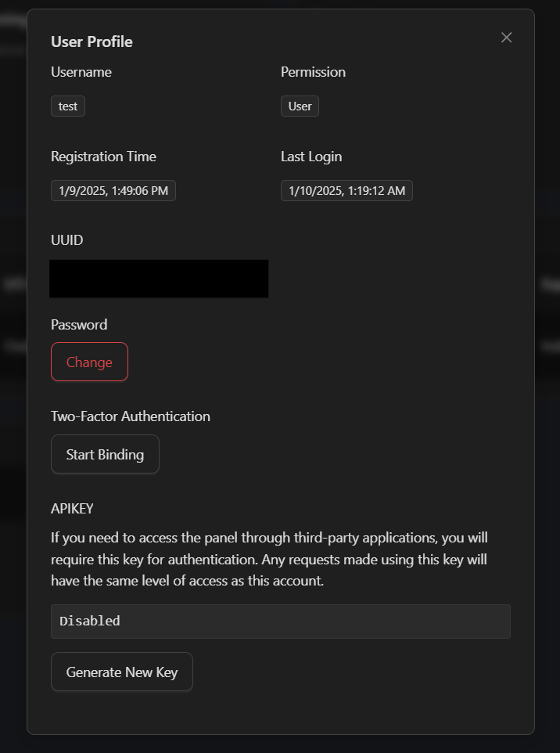
Task: Click the 'test' username tag
Action: click(68, 106)
